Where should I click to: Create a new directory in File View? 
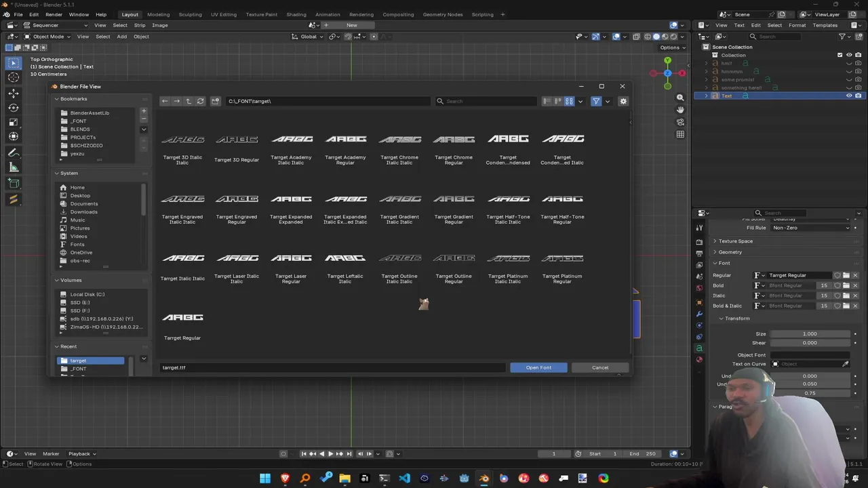click(x=216, y=101)
